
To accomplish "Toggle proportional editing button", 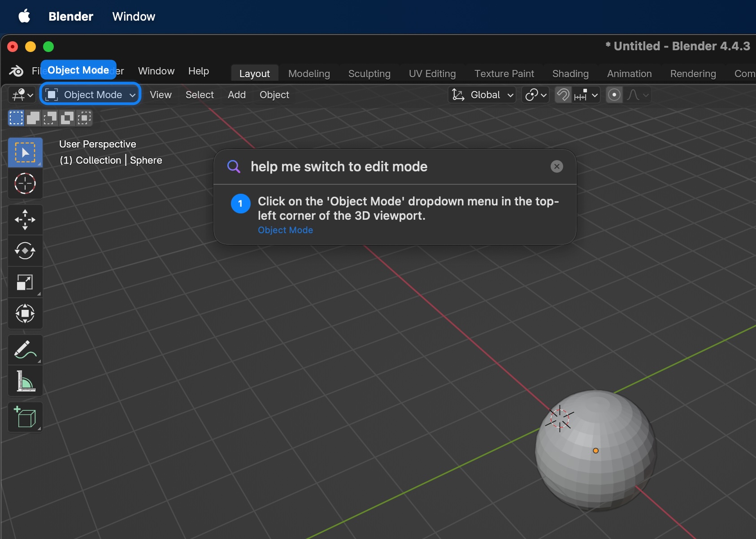I will point(614,95).
